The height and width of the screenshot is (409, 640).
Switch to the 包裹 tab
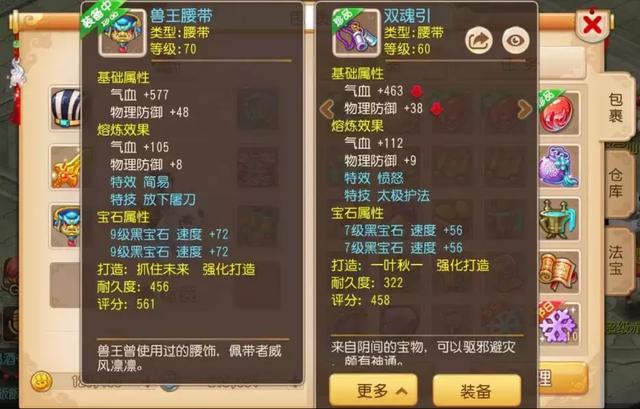[616, 108]
